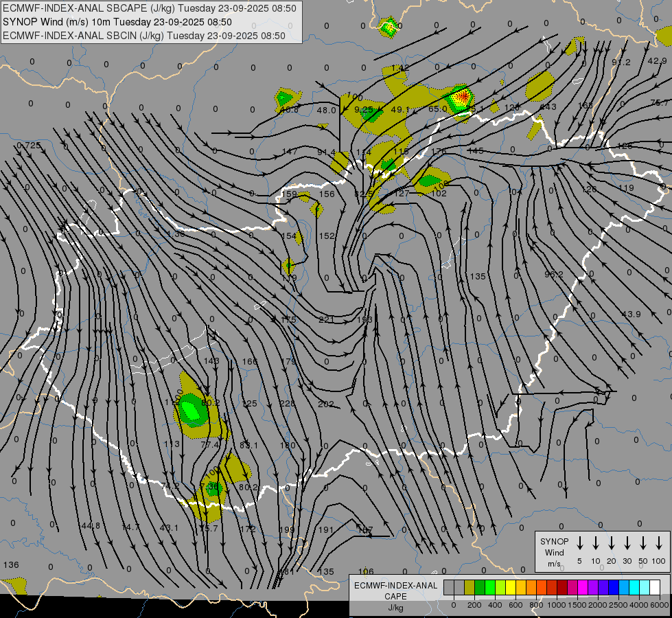Click the 100 m/s wind arrow in legend
Image resolution: width=672 pixels, height=618 pixels.
click(x=659, y=543)
